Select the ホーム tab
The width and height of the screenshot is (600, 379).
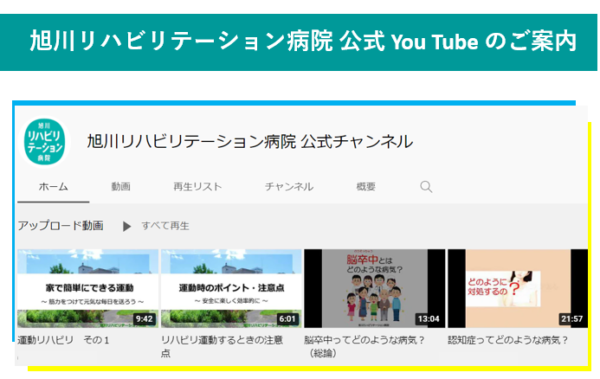click(x=53, y=186)
